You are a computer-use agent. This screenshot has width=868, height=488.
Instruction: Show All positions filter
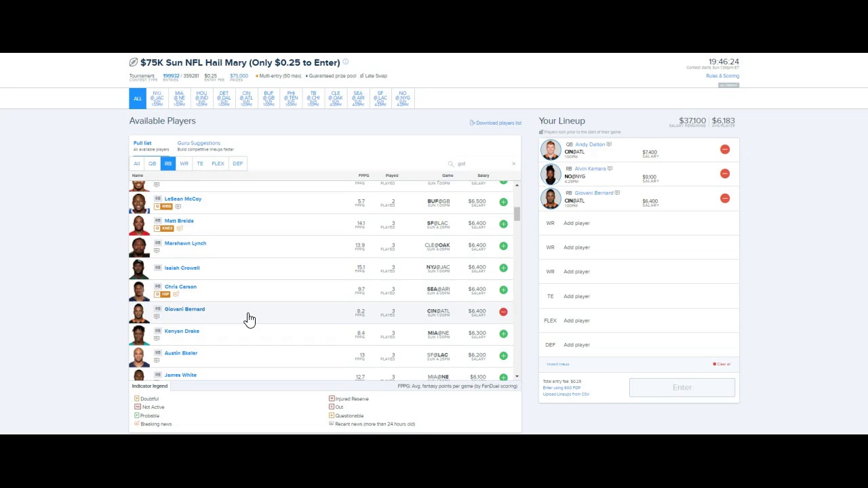pyautogui.click(x=137, y=163)
